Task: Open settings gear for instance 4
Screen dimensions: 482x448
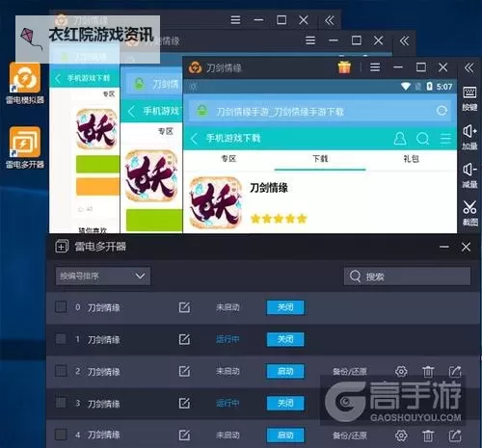Action: (x=401, y=435)
